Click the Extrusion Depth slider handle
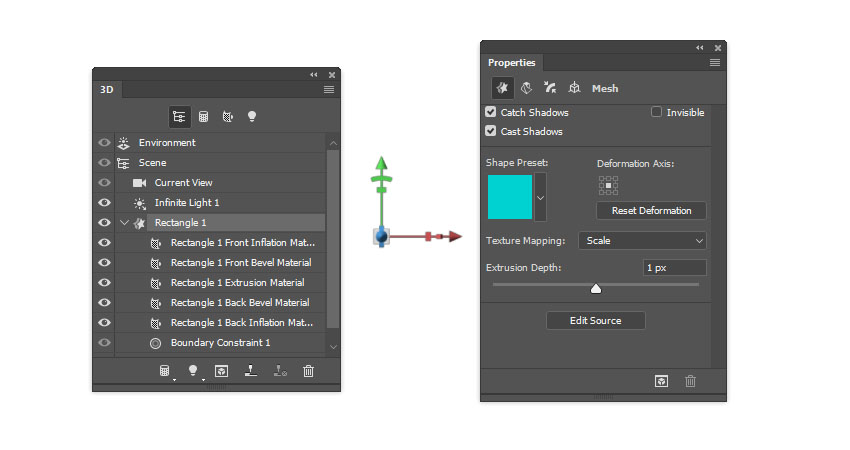 (x=596, y=289)
